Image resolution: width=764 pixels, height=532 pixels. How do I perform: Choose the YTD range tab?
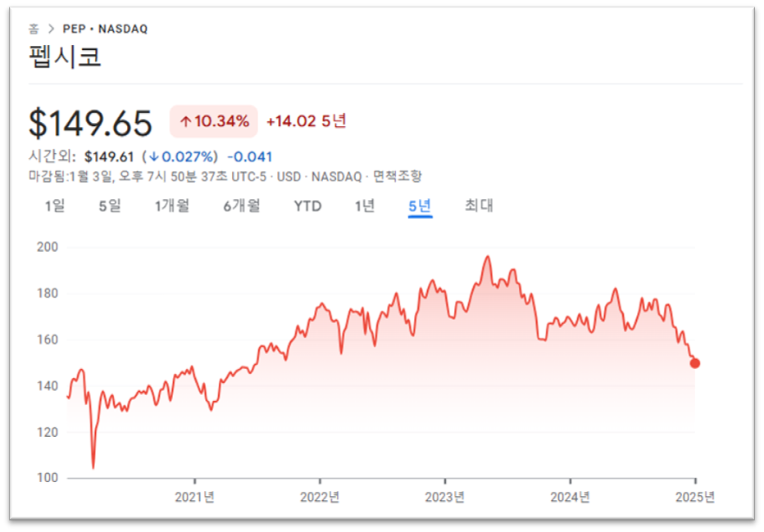coord(307,206)
